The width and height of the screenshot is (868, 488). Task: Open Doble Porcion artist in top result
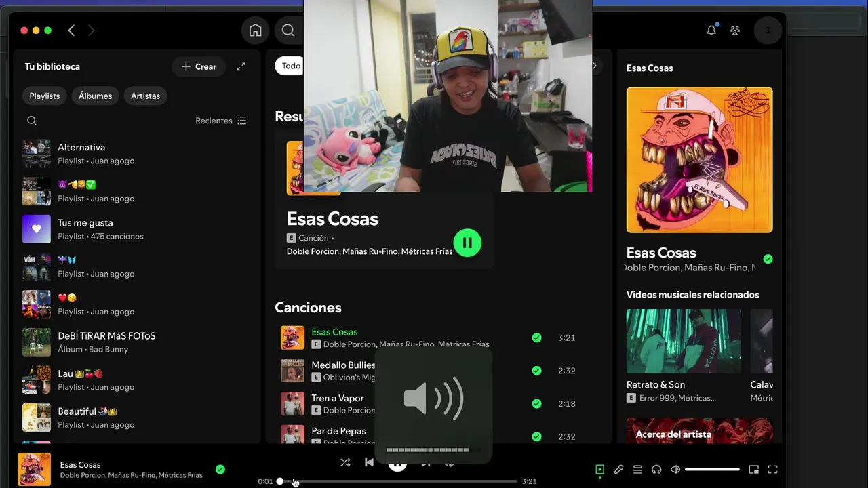[x=312, y=251]
